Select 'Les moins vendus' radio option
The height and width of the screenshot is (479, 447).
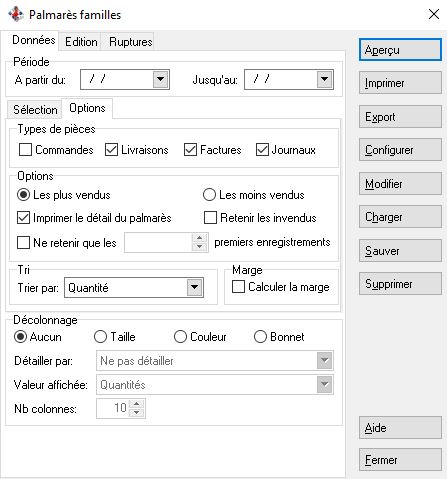point(209,195)
